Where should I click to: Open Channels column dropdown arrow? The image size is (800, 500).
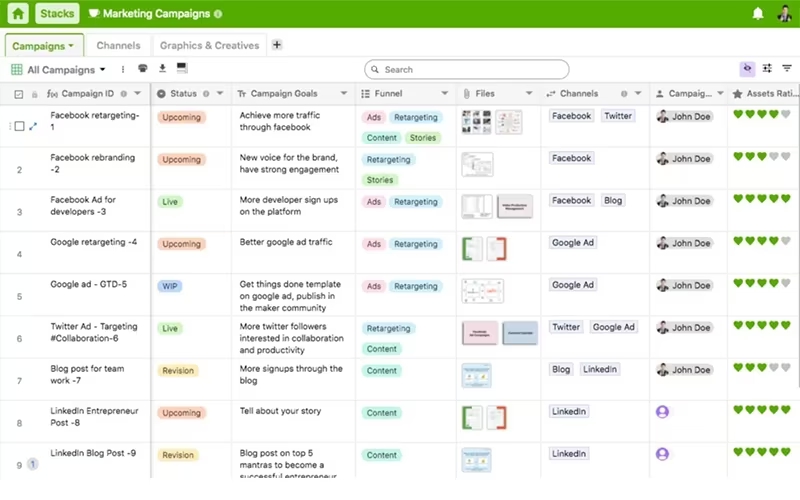(x=638, y=93)
